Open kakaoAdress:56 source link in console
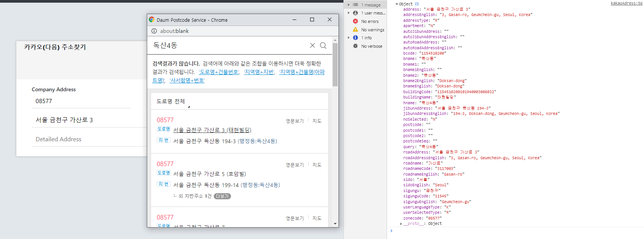The width and height of the screenshot is (644, 239). (626, 3)
